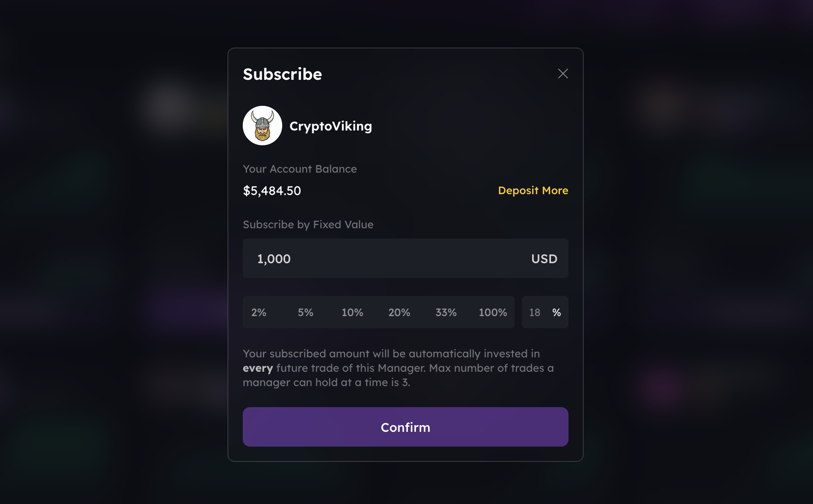Image resolution: width=813 pixels, height=504 pixels.
Task: Click the bold word "every" in the notice
Action: coord(258,369)
